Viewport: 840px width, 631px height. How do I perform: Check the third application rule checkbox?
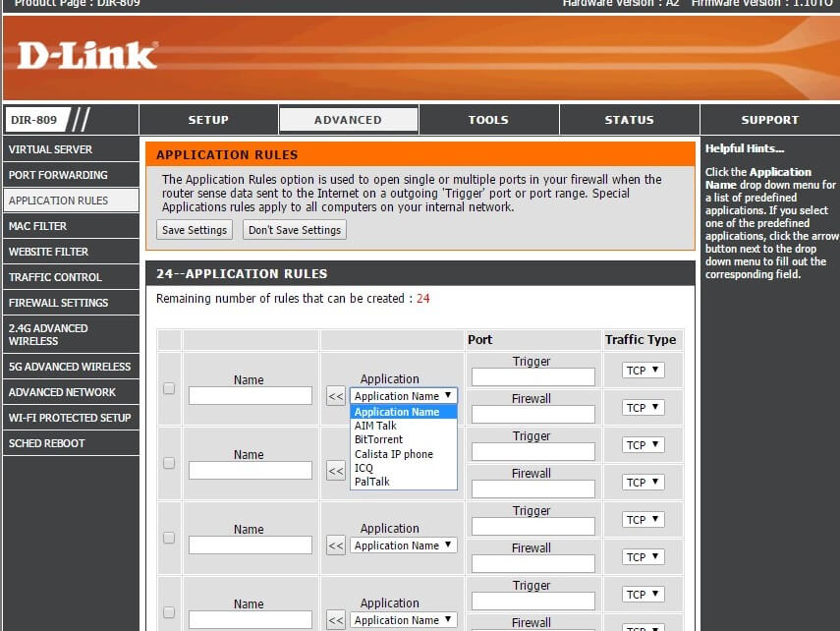click(169, 538)
